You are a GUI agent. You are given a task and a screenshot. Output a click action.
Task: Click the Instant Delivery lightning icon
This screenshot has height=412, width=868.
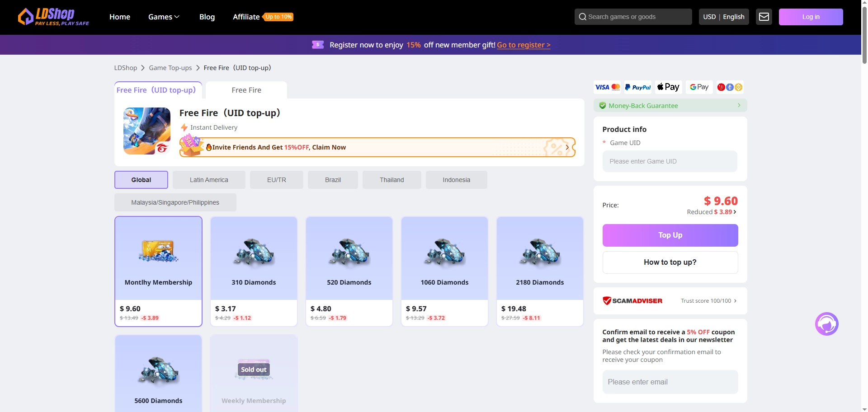coord(184,127)
